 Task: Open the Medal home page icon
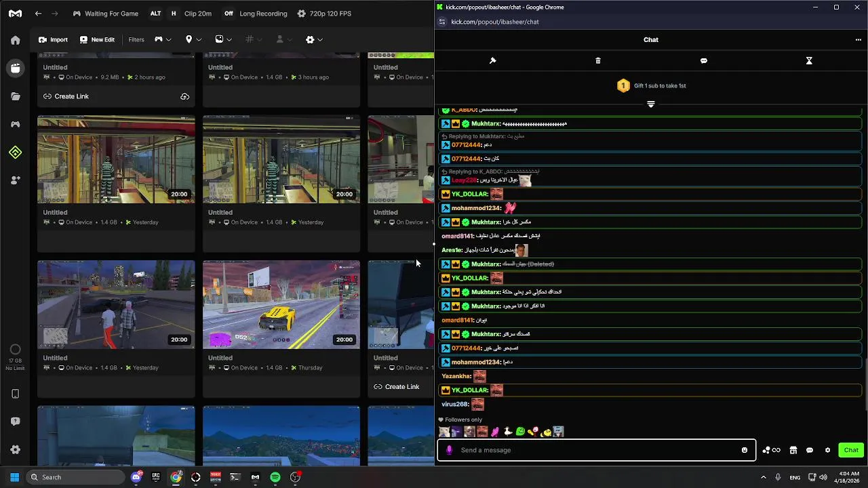tap(15, 40)
